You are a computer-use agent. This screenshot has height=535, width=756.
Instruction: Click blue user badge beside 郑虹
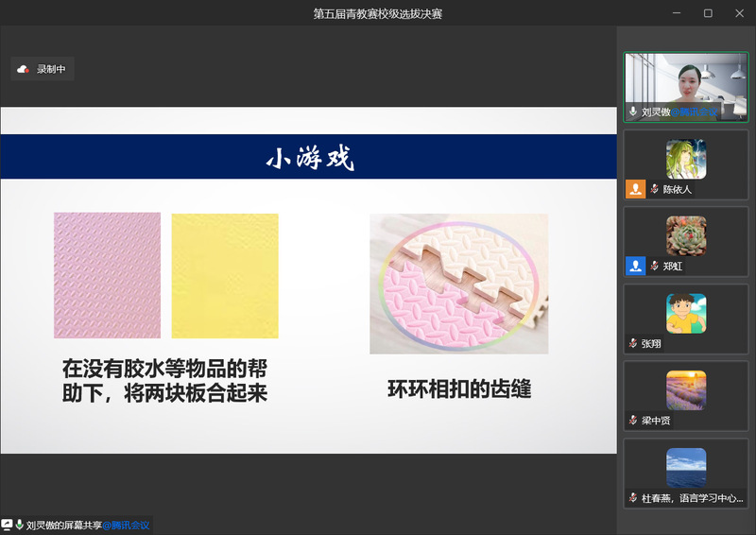(635, 267)
